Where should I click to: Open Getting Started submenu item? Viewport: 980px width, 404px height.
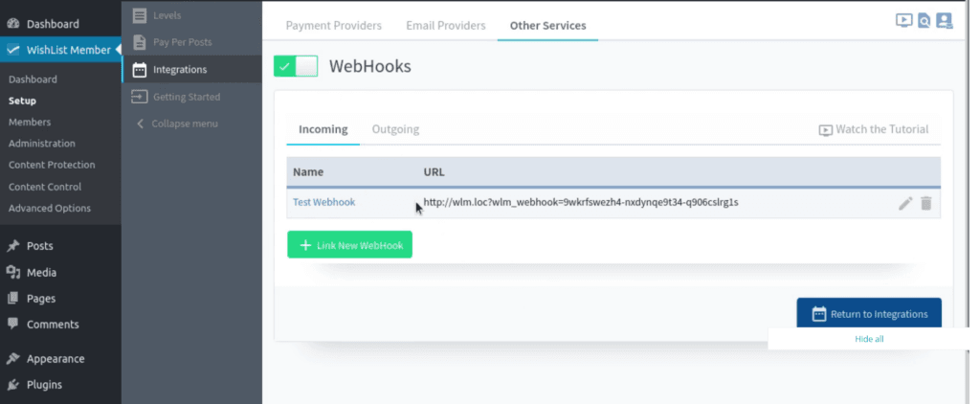coord(187,97)
